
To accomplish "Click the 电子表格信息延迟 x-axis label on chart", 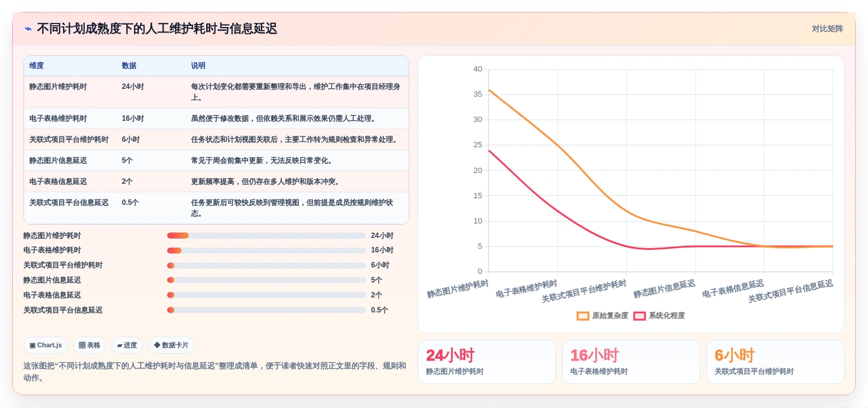I will click(733, 288).
